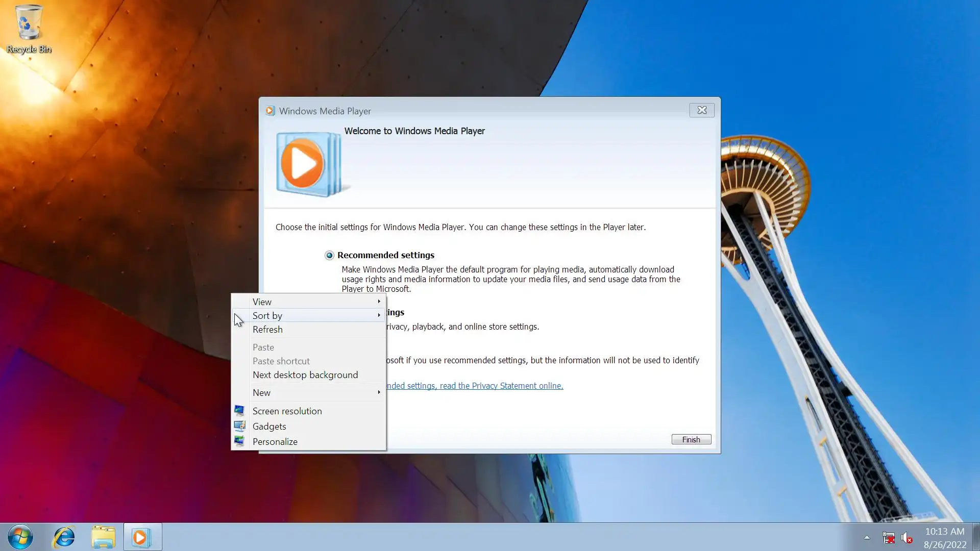Image resolution: width=980 pixels, height=551 pixels.
Task: Click the network status tray icon
Action: [x=888, y=538]
